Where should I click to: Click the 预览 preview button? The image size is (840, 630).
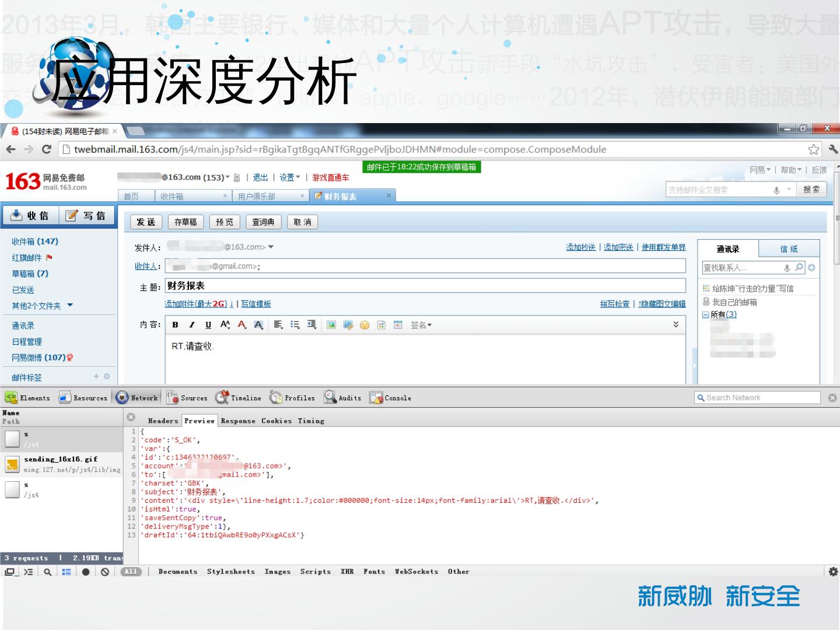pyautogui.click(x=225, y=222)
